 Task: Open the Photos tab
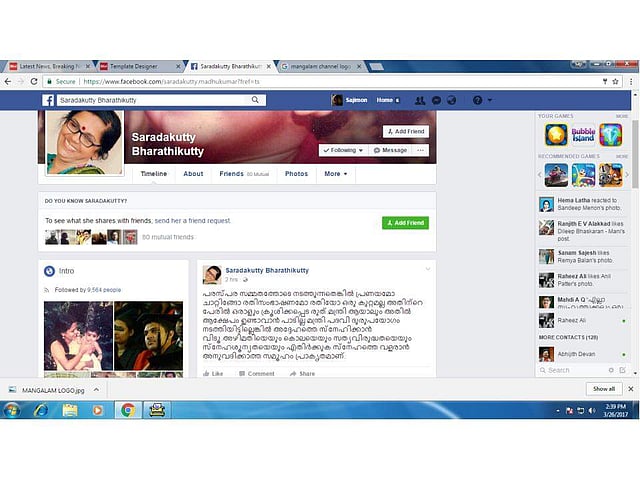tap(296, 174)
